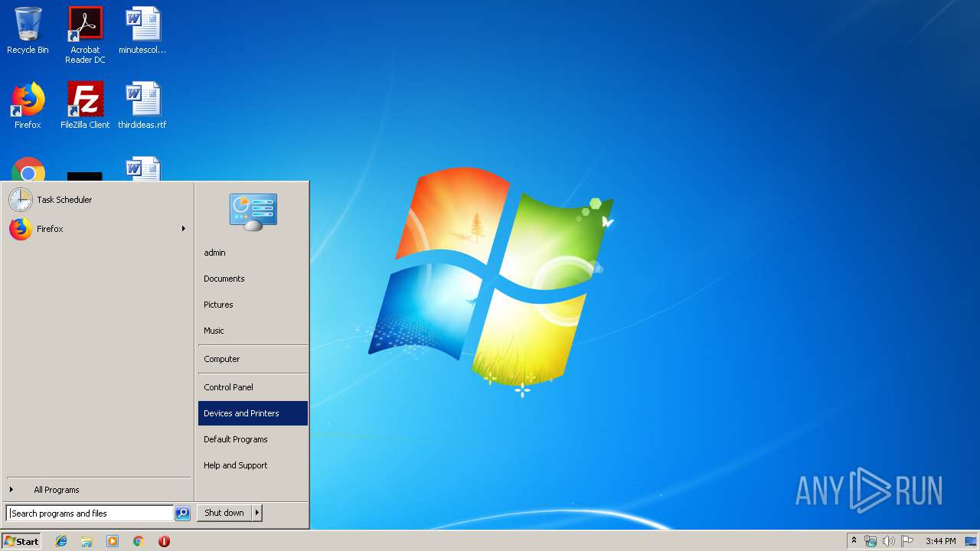Show hidden icons in system tray
980x551 pixels.
(x=854, y=541)
